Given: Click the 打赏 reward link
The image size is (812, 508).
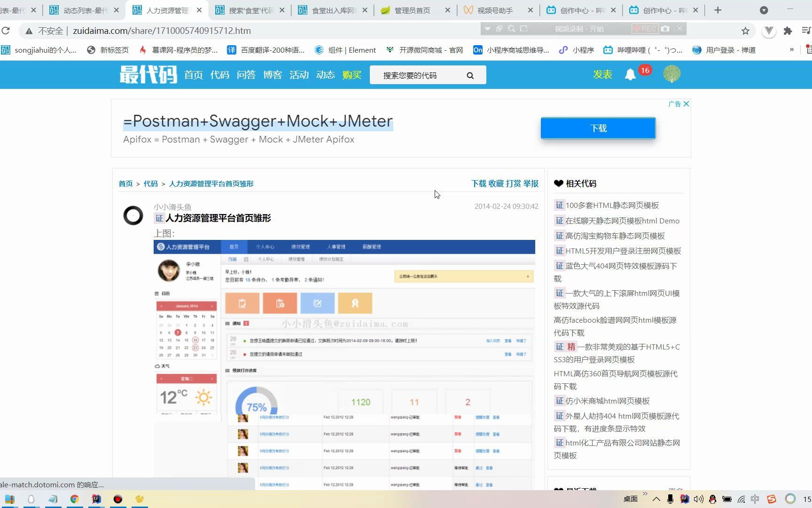Looking at the screenshot, I should click(x=514, y=183).
